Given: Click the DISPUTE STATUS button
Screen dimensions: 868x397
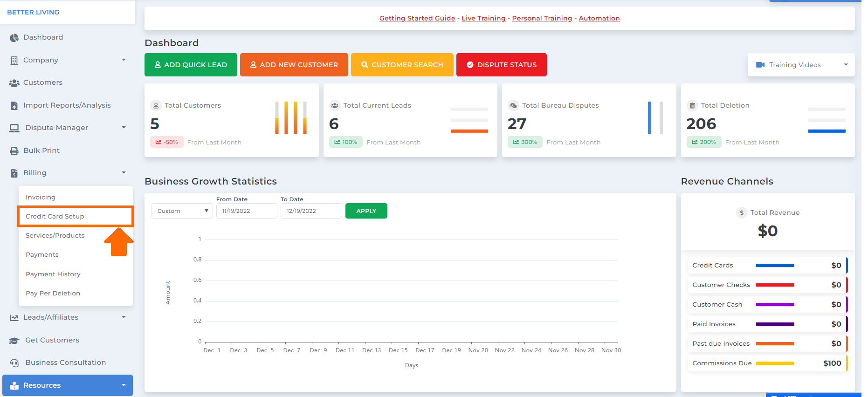Looking at the screenshot, I should click(502, 65).
